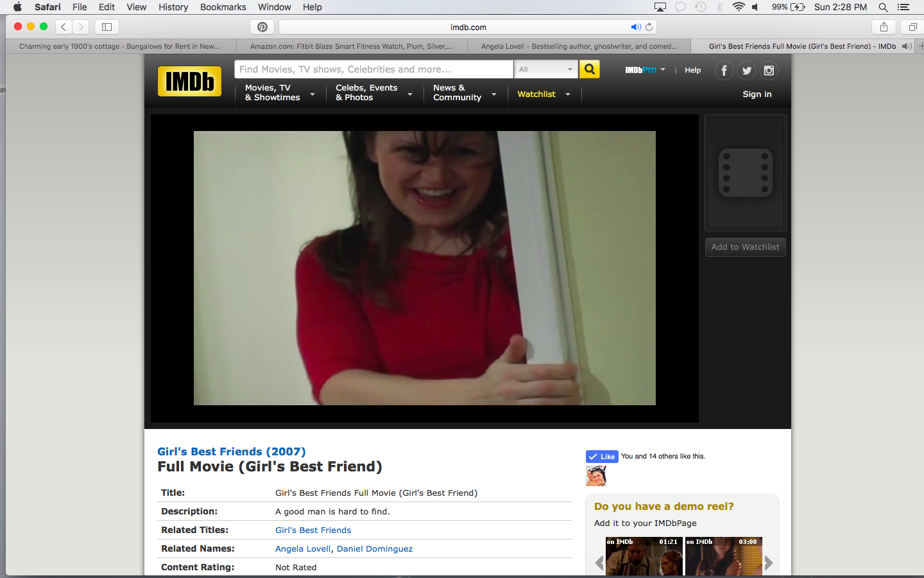Show next demo reel with right arrow
Screen dimensions: 924x578
768,563
